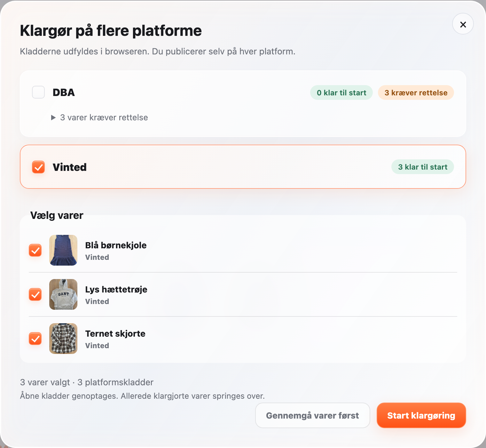Tick the DBA platform checkbox

[38, 92]
